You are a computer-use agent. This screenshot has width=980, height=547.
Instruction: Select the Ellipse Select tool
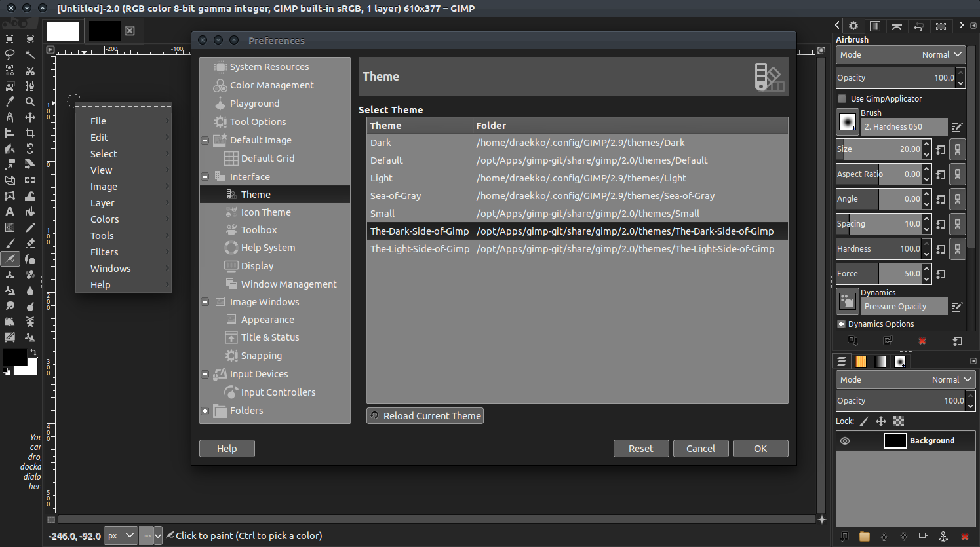30,39
